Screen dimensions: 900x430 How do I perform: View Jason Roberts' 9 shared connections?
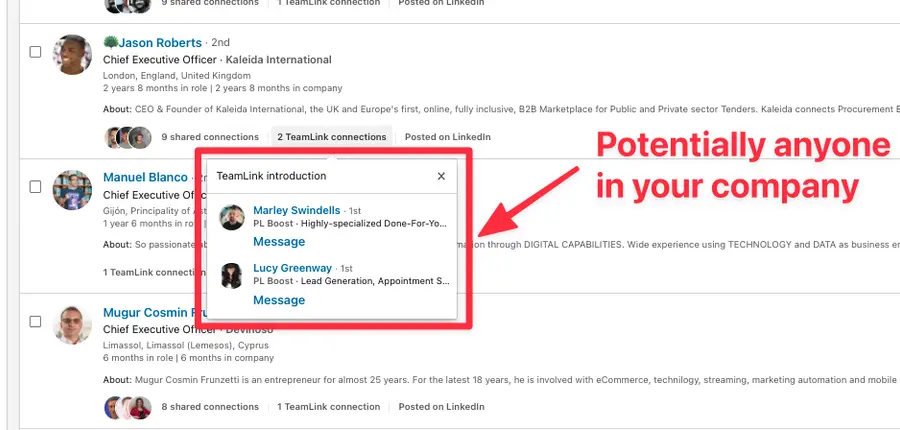[x=210, y=137]
